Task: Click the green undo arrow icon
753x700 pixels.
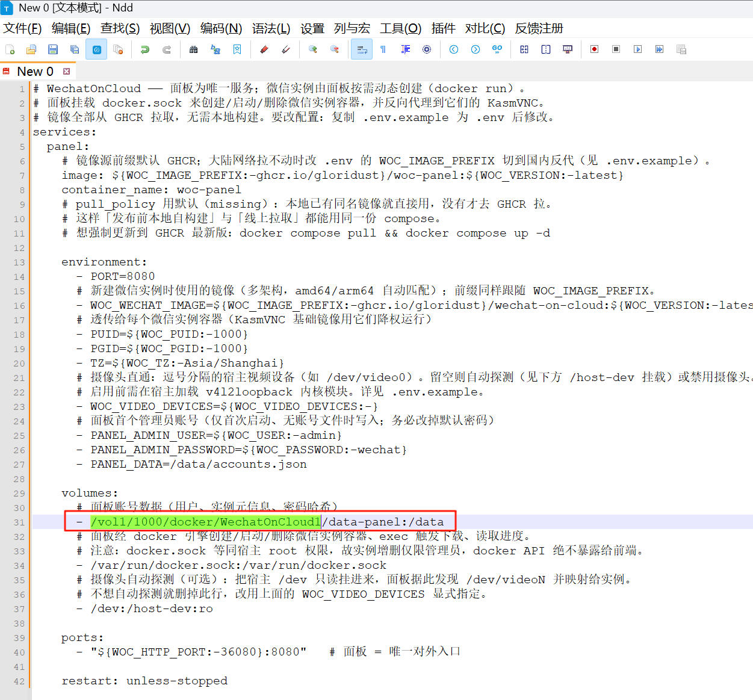Action: click(145, 49)
